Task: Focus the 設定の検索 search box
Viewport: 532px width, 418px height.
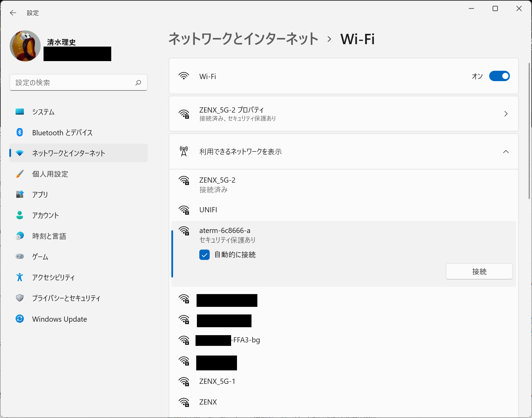Action: click(79, 82)
